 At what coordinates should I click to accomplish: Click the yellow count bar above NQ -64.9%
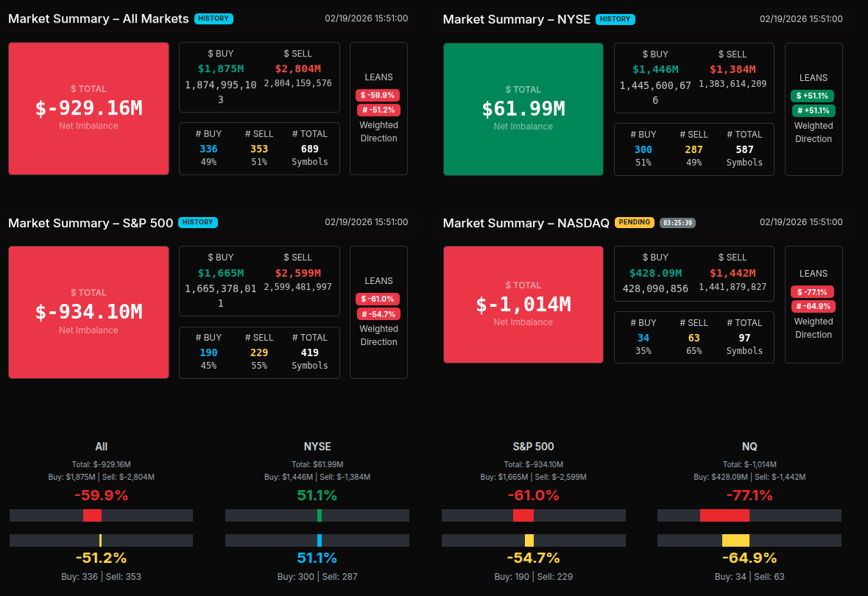pyautogui.click(x=735, y=540)
